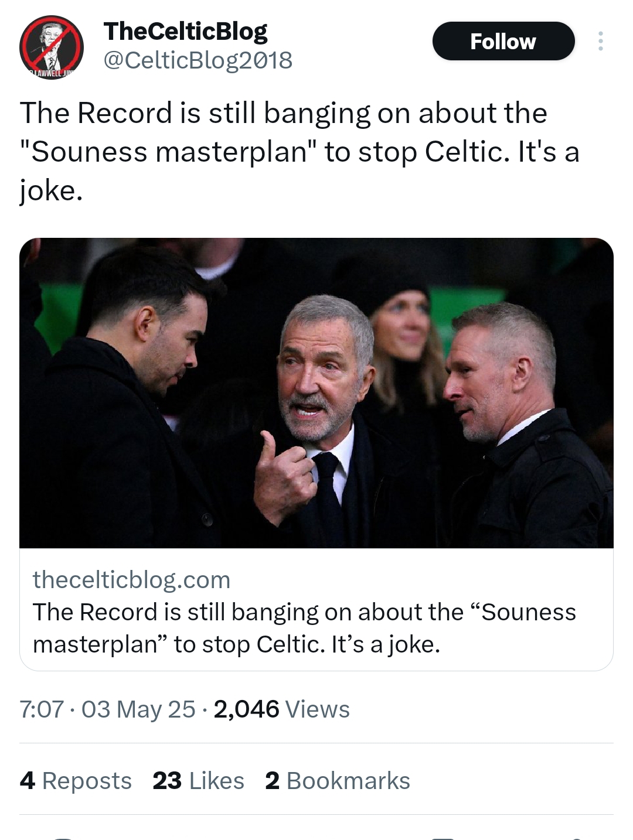Tap the bookmark icon in bottom action row
The width and height of the screenshot is (633, 840).
click(443, 838)
